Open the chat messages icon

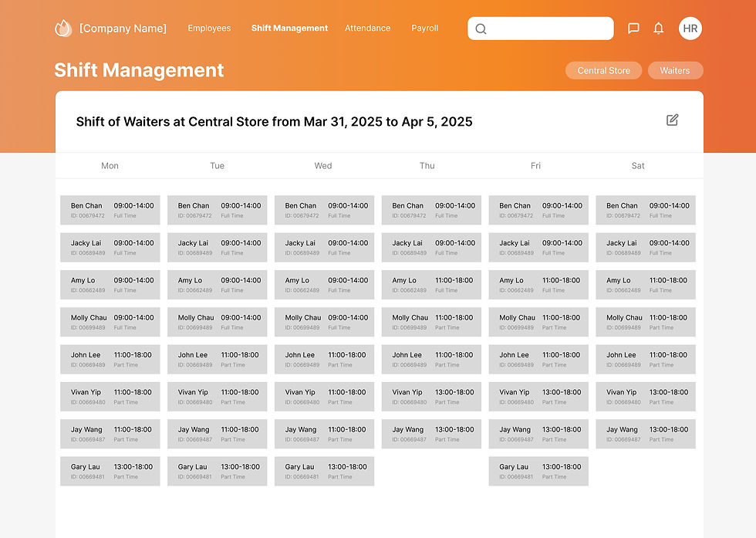[x=633, y=28]
